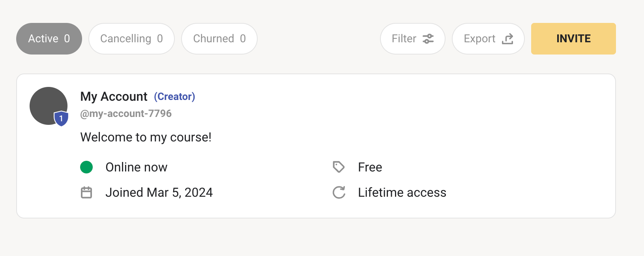Screen dimensions: 644x256
Task: Click the "Joined Mar 5, 2024" text
Action: [x=159, y=192]
